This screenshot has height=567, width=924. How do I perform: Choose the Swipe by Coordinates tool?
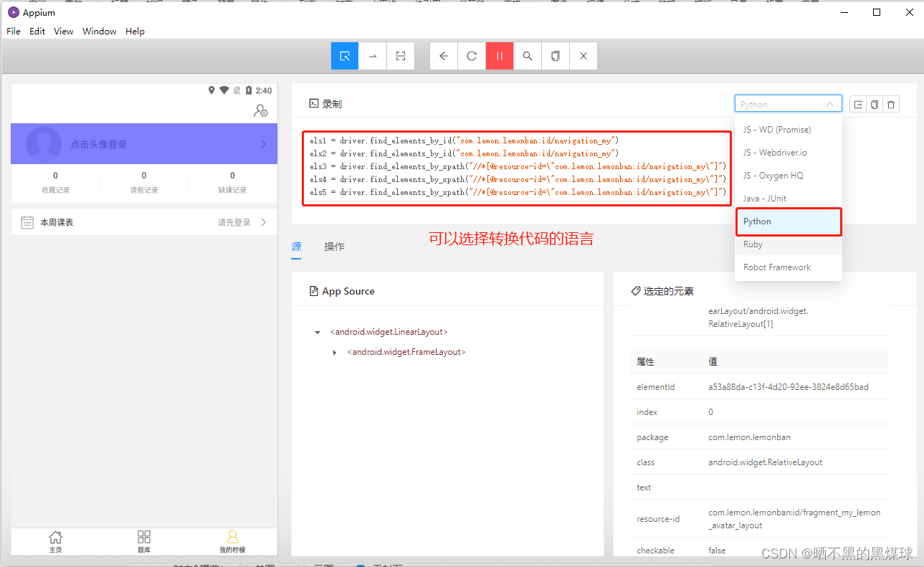(x=373, y=56)
